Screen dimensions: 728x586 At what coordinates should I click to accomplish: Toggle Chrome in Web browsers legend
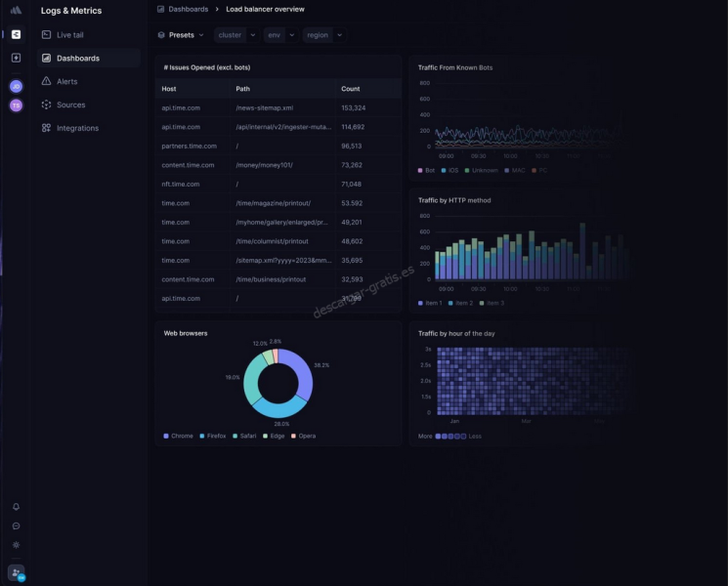click(x=178, y=436)
